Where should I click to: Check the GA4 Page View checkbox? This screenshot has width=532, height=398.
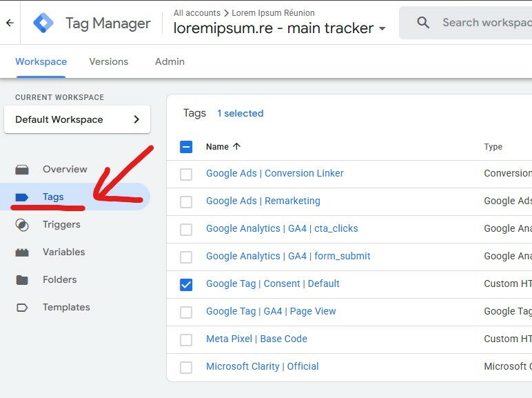coord(186,312)
